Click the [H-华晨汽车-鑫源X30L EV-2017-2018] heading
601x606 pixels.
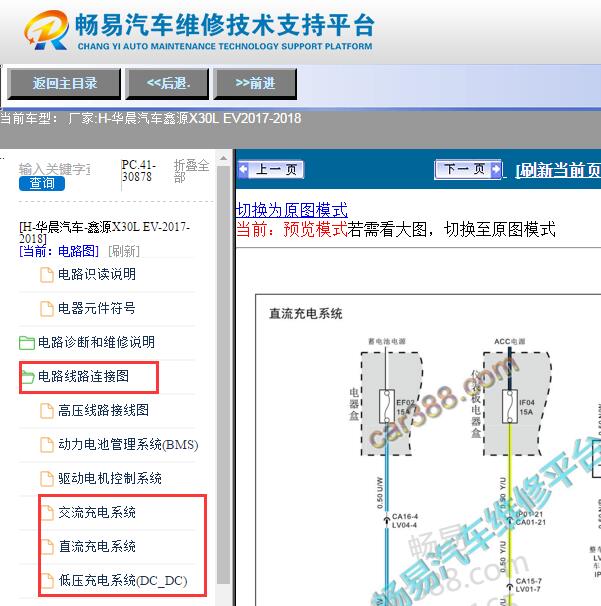pyautogui.click(x=104, y=232)
